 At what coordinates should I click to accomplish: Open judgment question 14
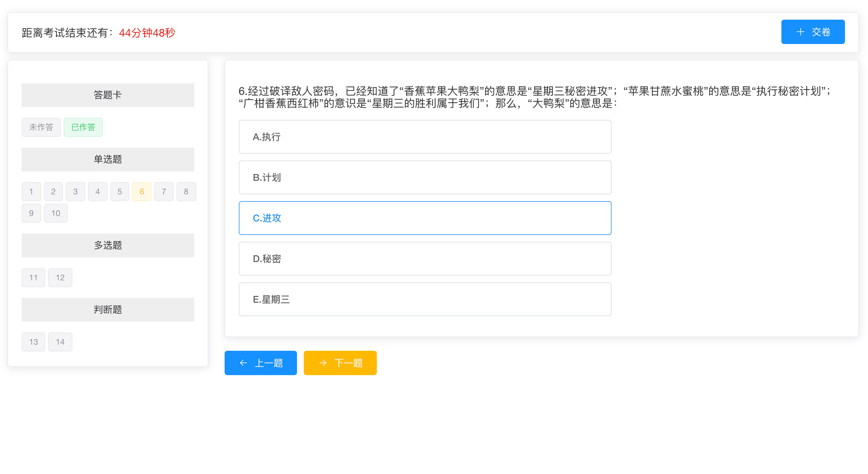tap(60, 342)
